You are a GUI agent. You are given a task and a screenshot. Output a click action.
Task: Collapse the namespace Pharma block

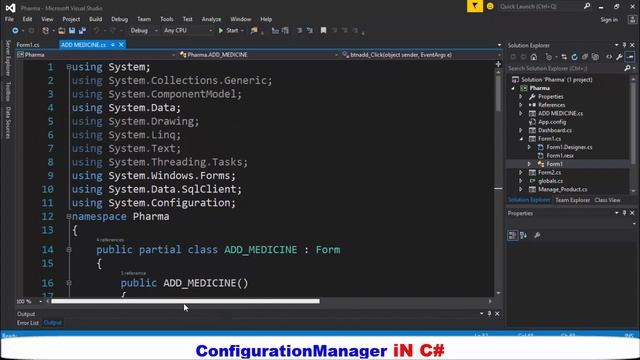click(x=69, y=216)
